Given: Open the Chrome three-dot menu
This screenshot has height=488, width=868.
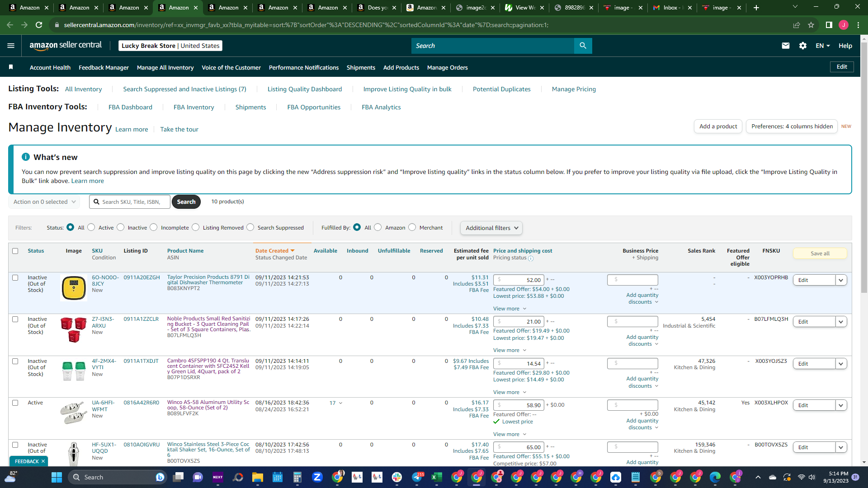Looking at the screenshot, I should coord(858,25).
